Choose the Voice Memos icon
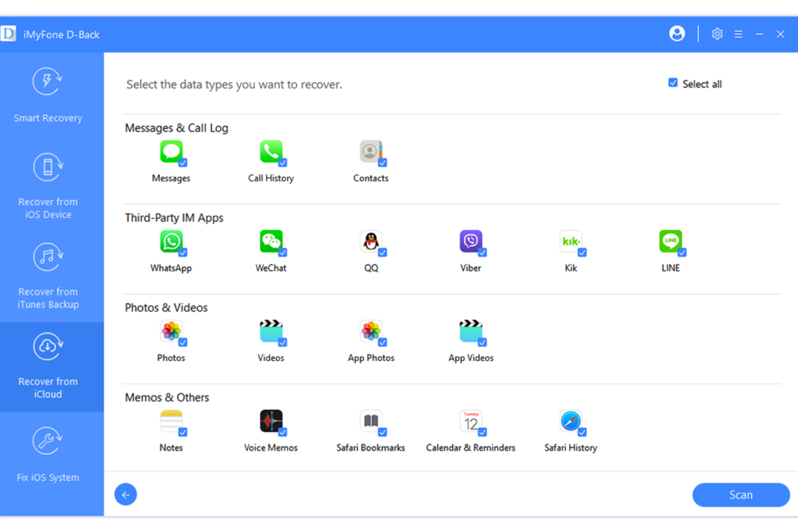The height and width of the screenshot is (532, 798). 271,421
